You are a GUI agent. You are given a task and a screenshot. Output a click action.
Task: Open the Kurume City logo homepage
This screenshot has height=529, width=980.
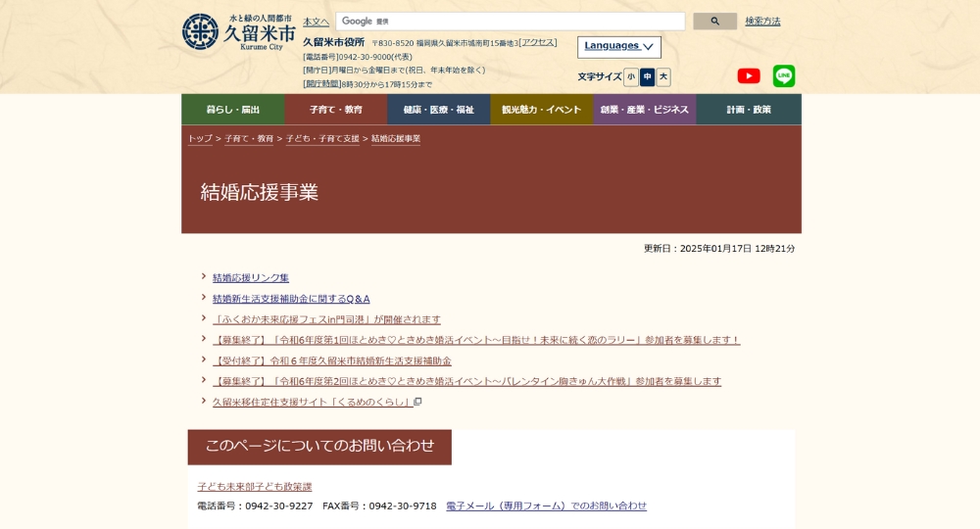coord(238,32)
